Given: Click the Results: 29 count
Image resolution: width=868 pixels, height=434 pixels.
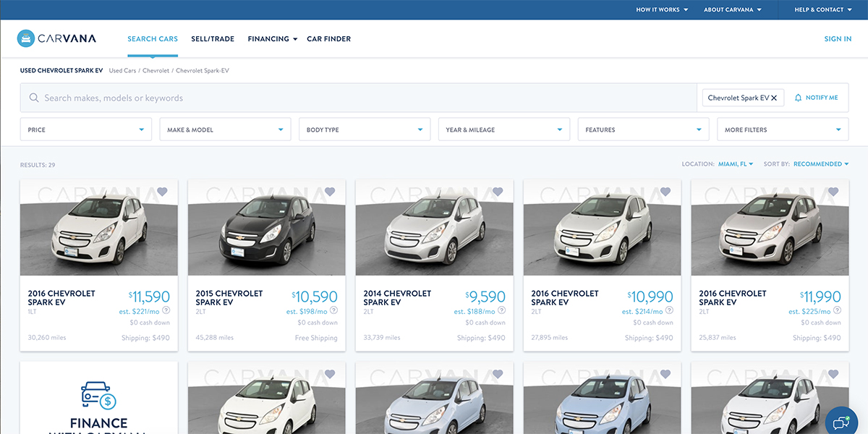Looking at the screenshot, I should click(38, 165).
